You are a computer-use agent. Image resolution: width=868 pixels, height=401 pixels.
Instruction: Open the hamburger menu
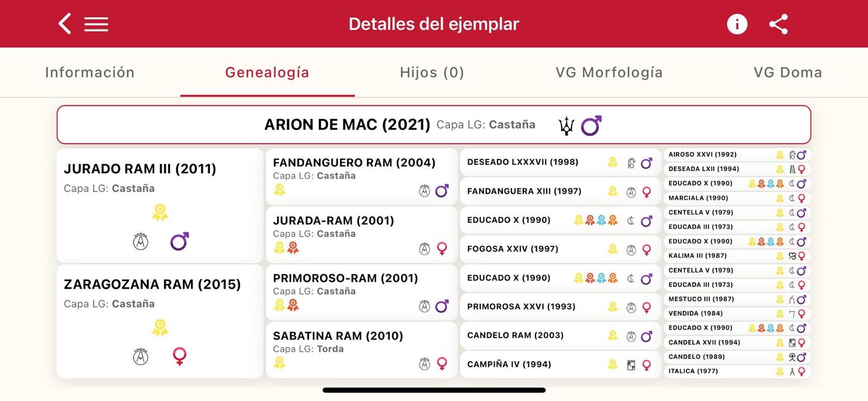point(96,24)
